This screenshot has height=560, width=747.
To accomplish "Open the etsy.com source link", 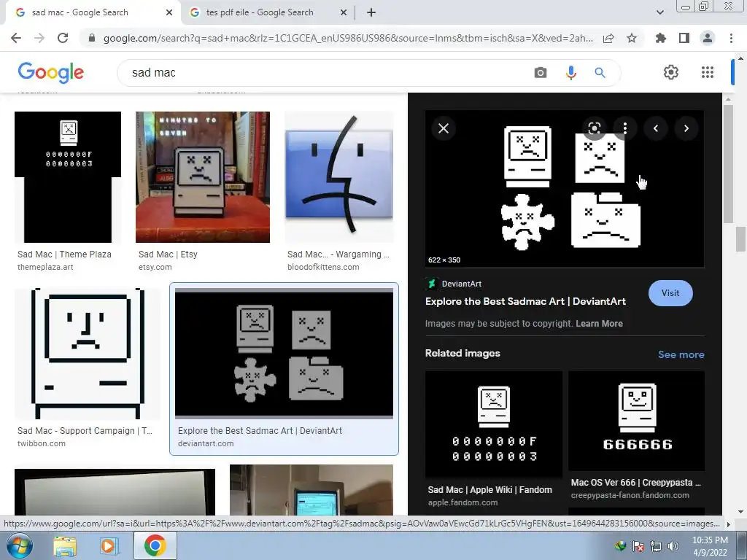I will click(155, 267).
